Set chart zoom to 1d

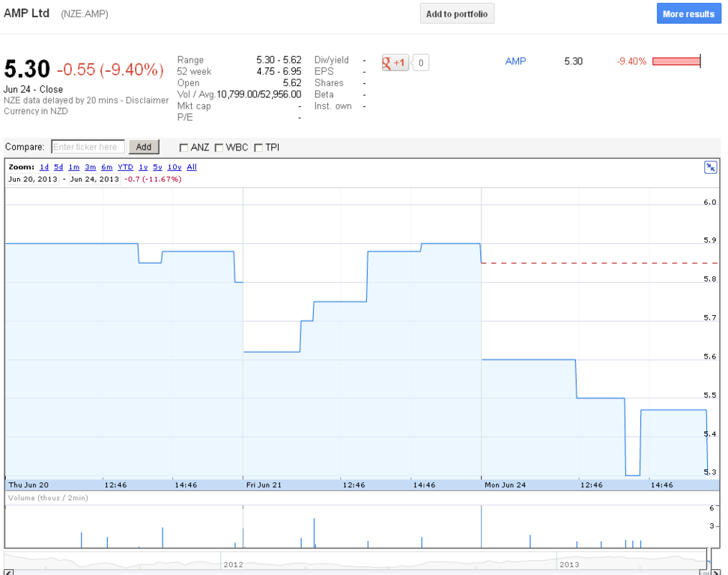(44, 167)
